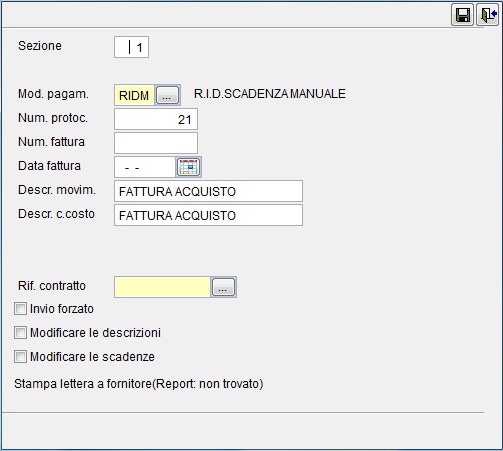Click the R.I.D. SCADENZA MANUALE description
Screen dimensions: 503x451
[x=270, y=94]
